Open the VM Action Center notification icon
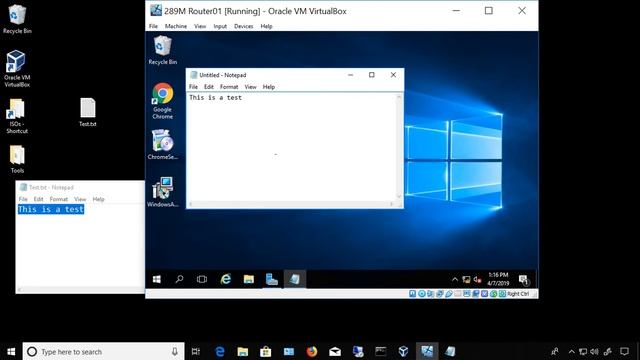The image size is (640, 360). pos(524,280)
